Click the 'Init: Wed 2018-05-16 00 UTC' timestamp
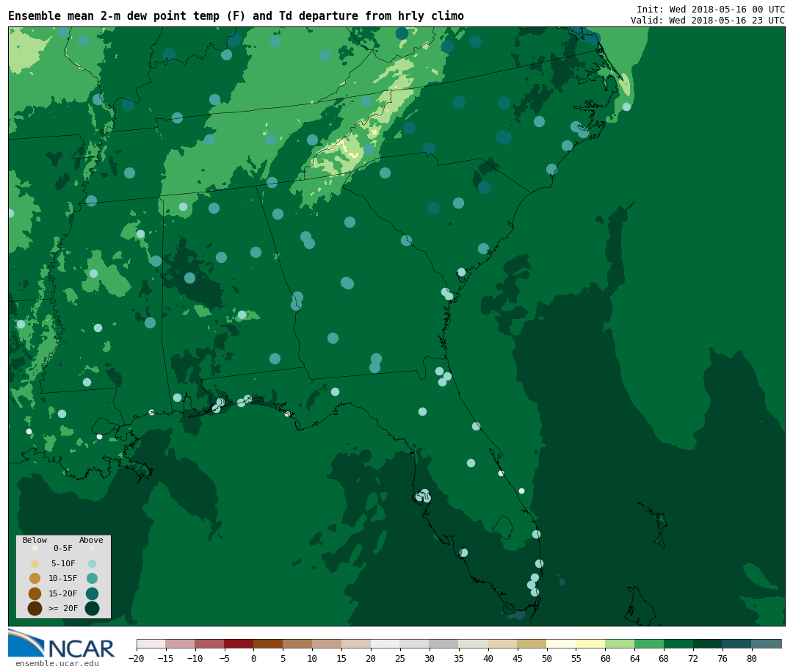 click(710, 9)
